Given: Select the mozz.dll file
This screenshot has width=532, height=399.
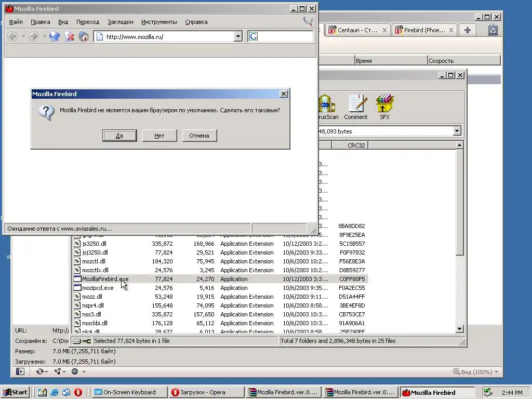Looking at the screenshot, I should [92, 297].
